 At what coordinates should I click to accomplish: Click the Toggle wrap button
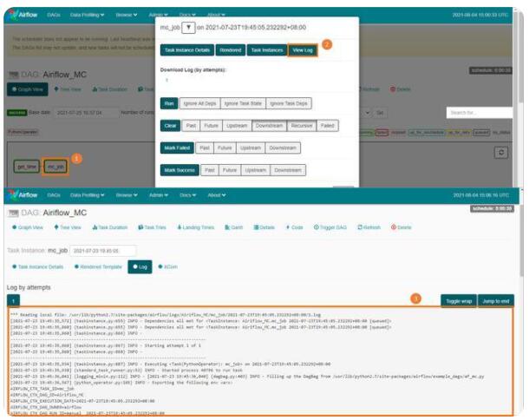pos(459,301)
